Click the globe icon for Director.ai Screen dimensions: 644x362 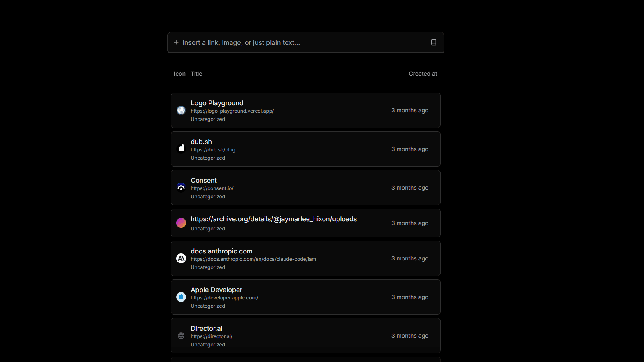click(x=181, y=336)
